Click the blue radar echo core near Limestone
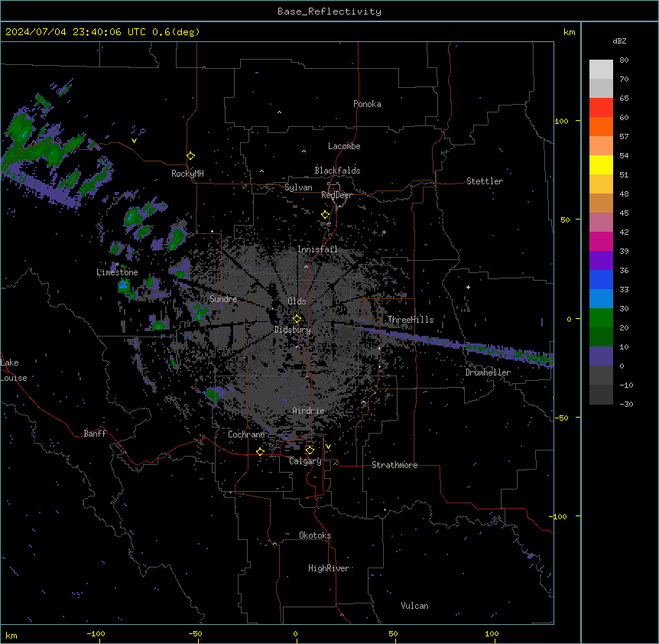 click(123, 285)
